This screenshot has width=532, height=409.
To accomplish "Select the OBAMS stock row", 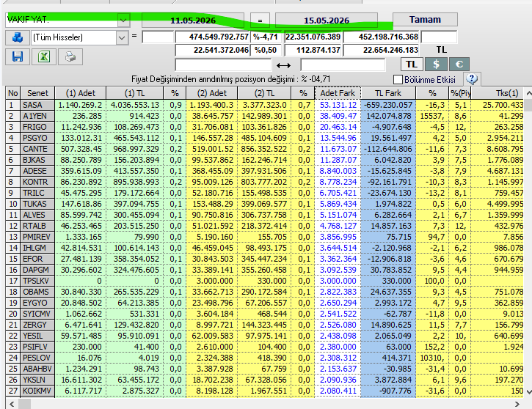I will [265, 292].
